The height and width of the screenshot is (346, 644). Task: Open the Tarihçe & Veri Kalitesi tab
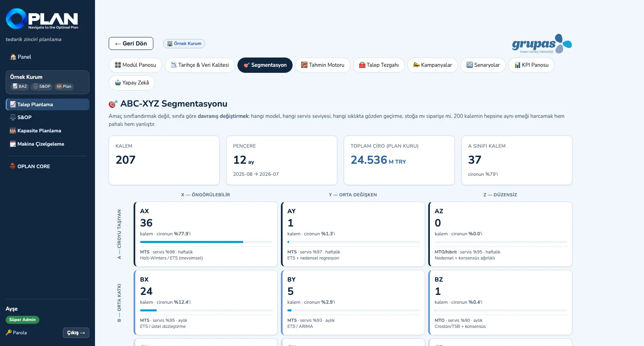(x=200, y=65)
